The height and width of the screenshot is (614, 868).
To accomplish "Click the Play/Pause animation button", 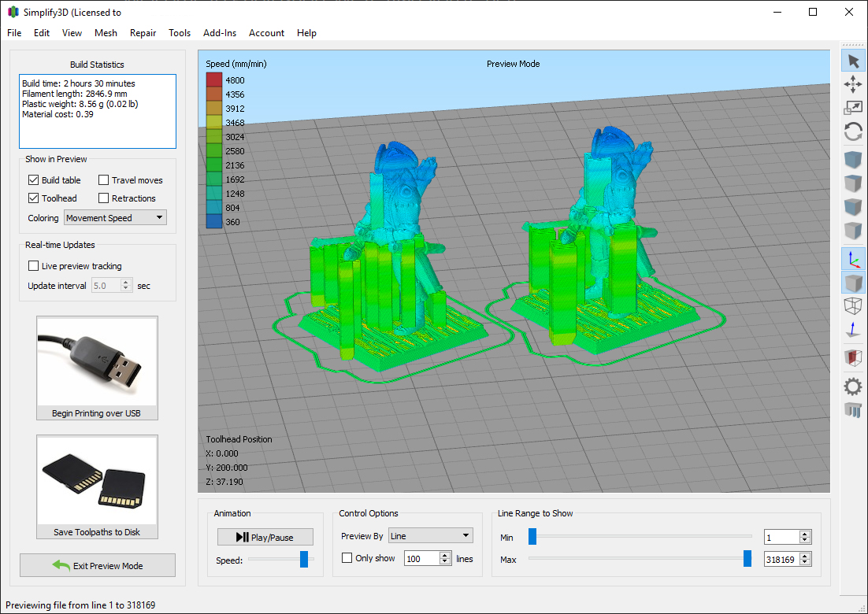I will tap(265, 537).
